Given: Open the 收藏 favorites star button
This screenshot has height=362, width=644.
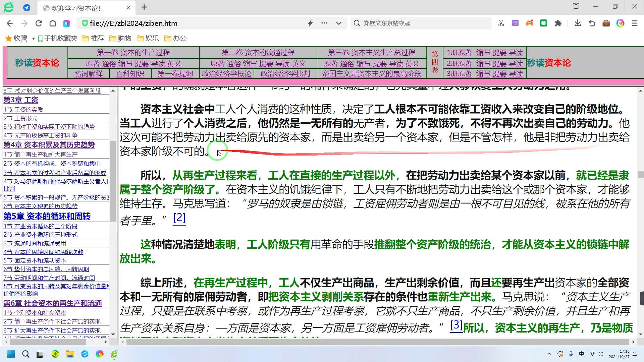Looking at the screenshot, I should pyautogui.click(x=16, y=38).
